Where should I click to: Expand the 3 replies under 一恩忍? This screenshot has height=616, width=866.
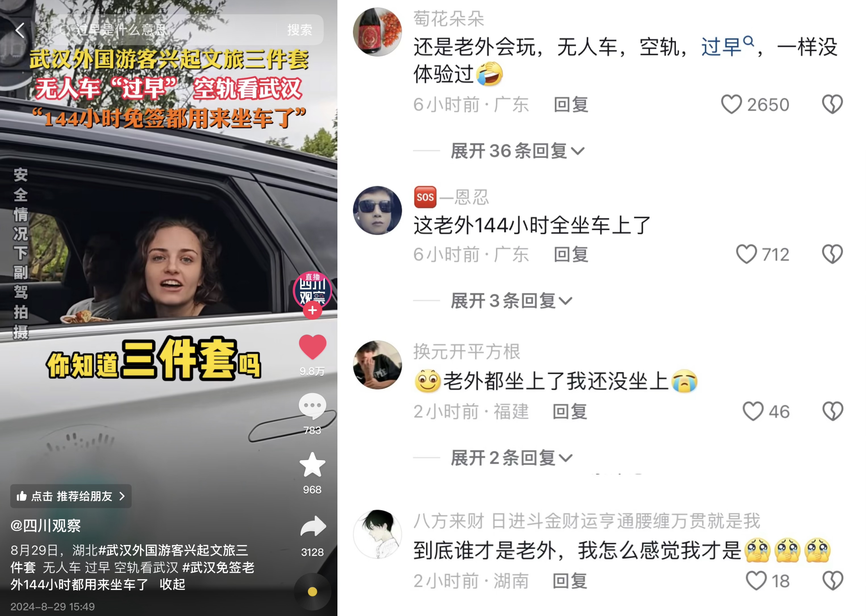click(x=511, y=301)
